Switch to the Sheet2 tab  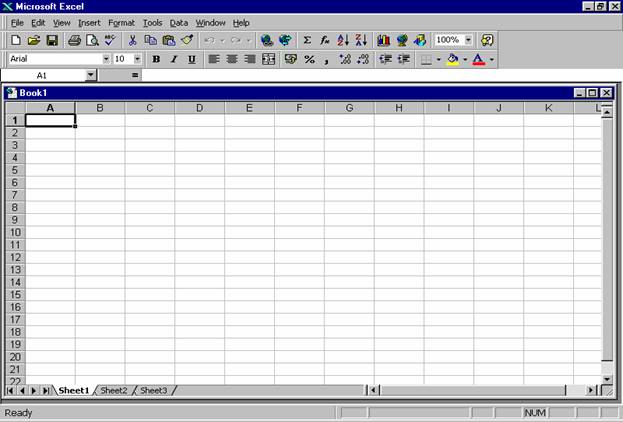tap(114, 390)
